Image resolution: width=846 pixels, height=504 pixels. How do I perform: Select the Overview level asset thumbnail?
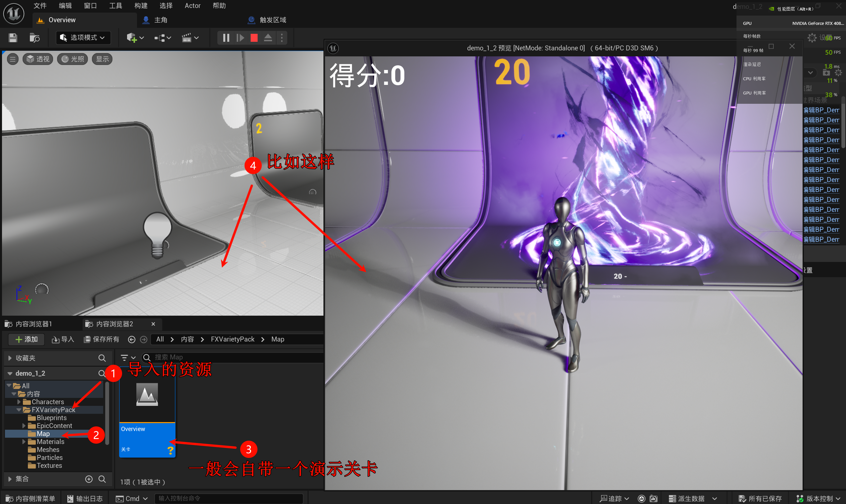tap(147, 395)
